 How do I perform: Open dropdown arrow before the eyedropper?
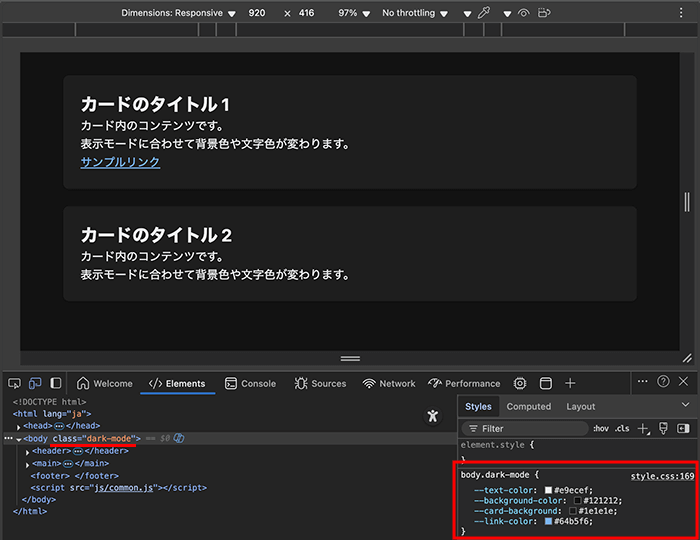[467, 14]
